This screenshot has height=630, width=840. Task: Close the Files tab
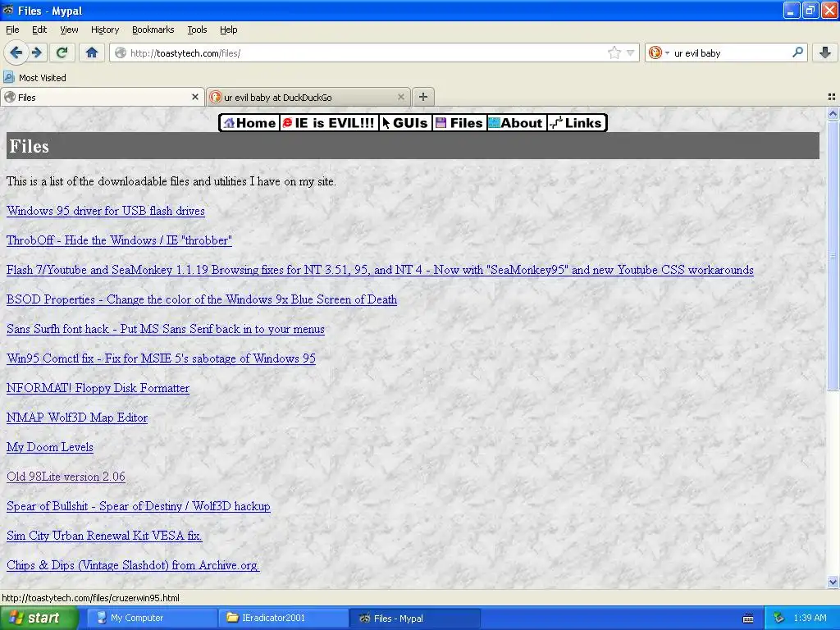[195, 97]
